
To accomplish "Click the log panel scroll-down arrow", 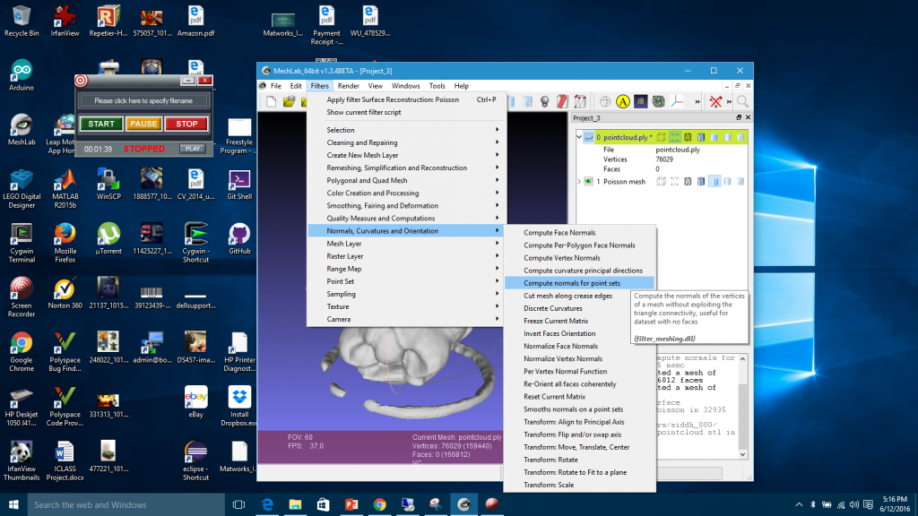I will (x=742, y=455).
